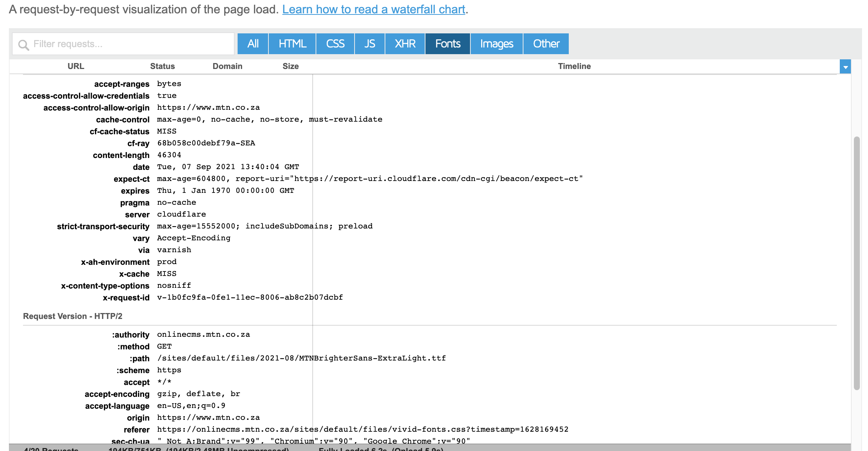Click the search magnifier icon
Screen dimensions: 868x451
click(x=23, y=45)
